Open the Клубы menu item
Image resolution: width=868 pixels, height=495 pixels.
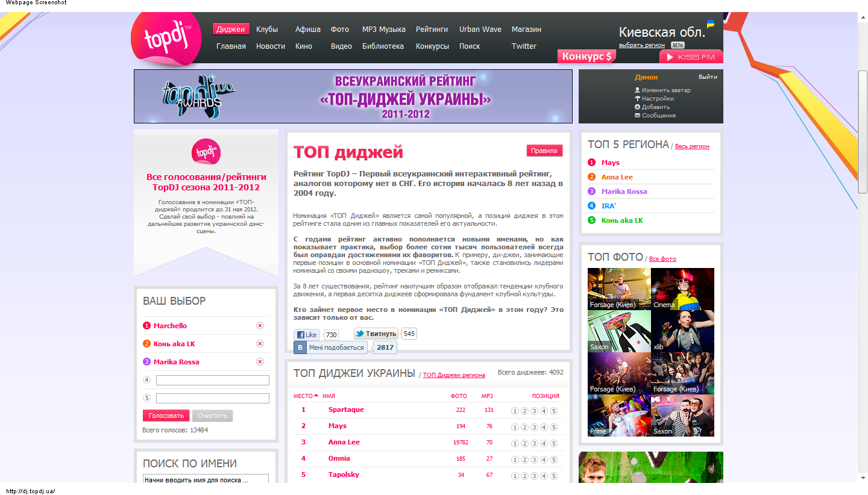pyautogui.click(x=267, y=29)
